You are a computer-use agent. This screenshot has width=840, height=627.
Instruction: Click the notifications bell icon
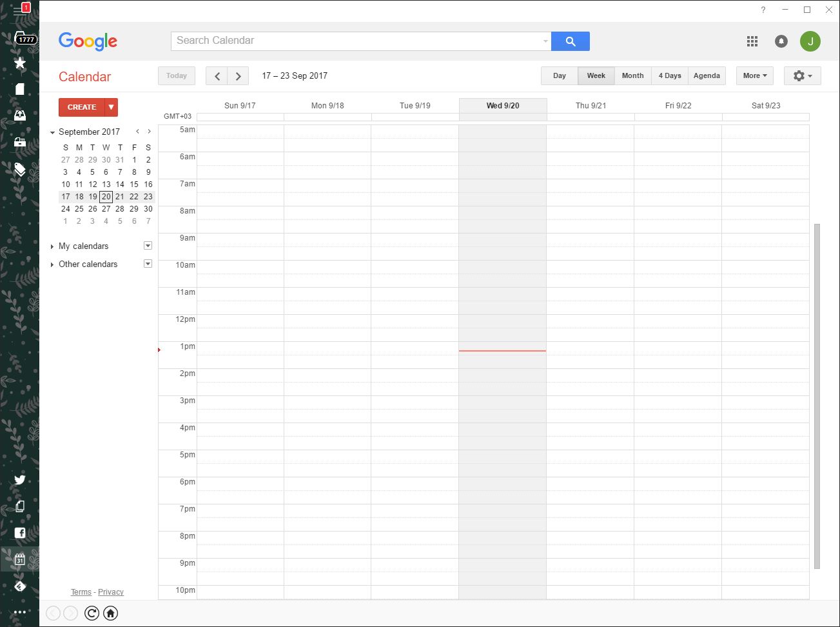pos(781,41)
